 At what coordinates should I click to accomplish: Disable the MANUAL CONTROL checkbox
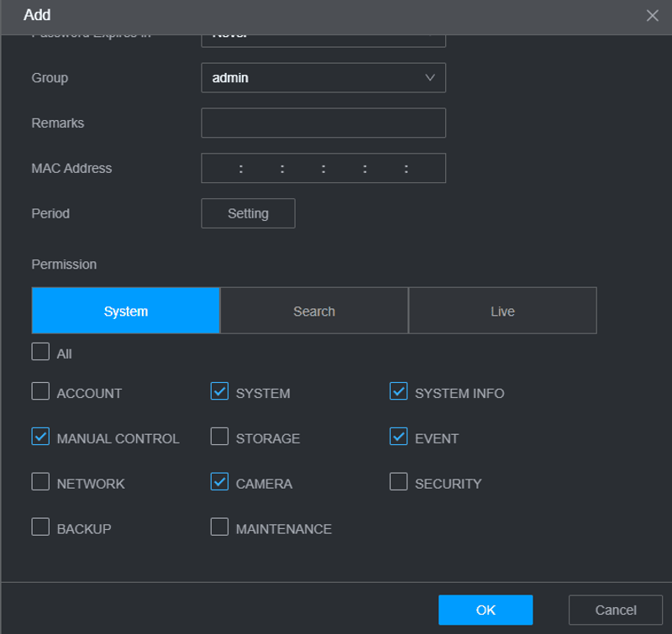pos(40,437)
